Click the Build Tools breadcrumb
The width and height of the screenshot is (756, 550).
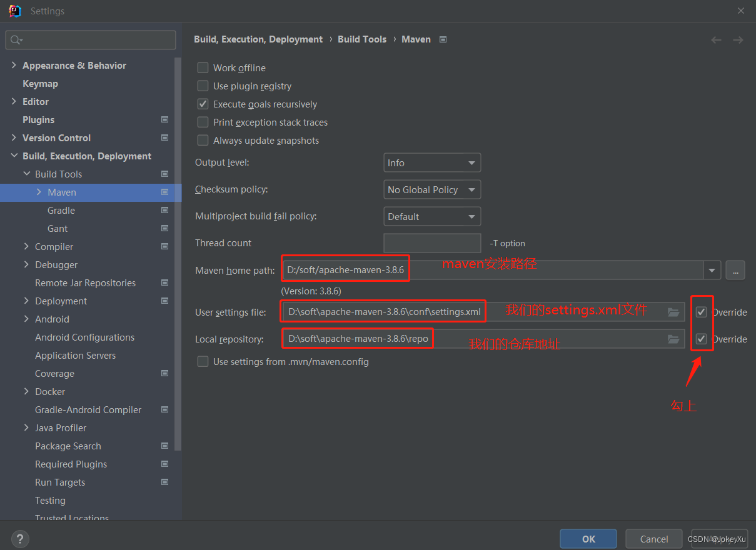[x=362, y=39]
